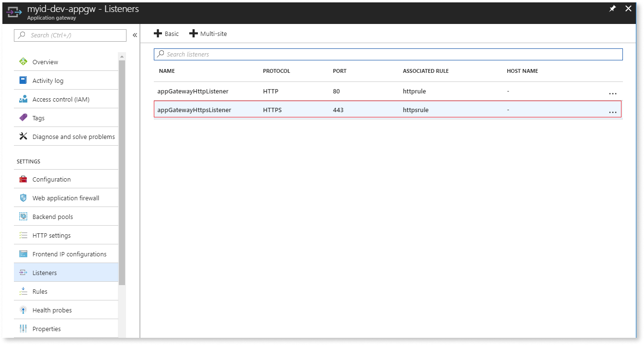
Task: Open the Activity log
Action: (x=47, y=80)
